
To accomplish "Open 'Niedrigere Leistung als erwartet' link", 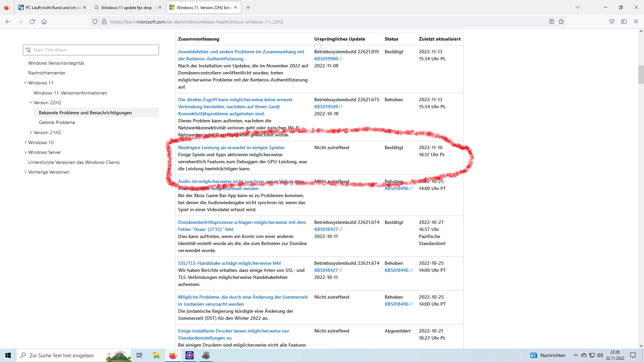I will pyautogui.click(x=231, y=147).
